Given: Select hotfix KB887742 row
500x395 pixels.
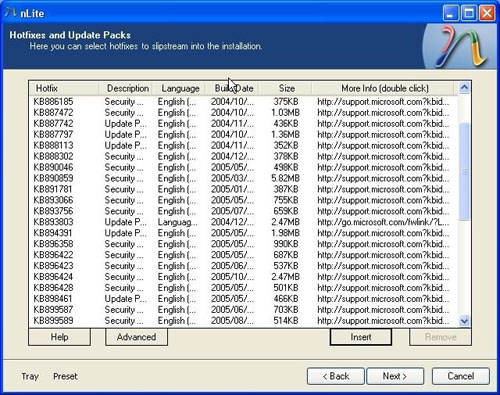Looking at the screenshot, I should tap(243, 123).
